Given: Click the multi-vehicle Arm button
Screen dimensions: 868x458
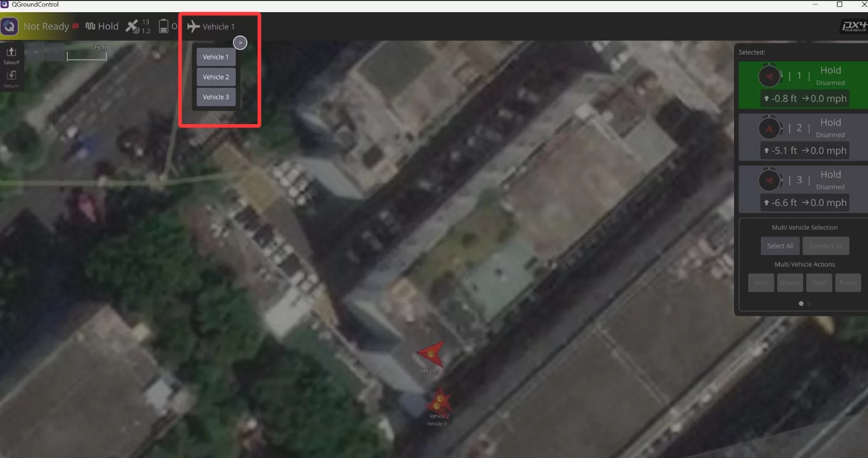Looking at the screenshot, I should click(x=761, y=283).
